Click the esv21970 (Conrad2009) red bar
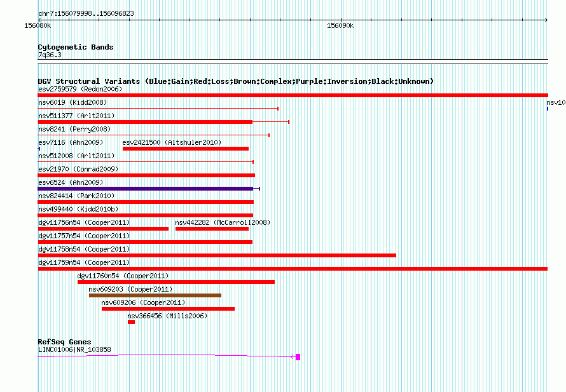The image size is (566, 392). [x=146, y=175]
